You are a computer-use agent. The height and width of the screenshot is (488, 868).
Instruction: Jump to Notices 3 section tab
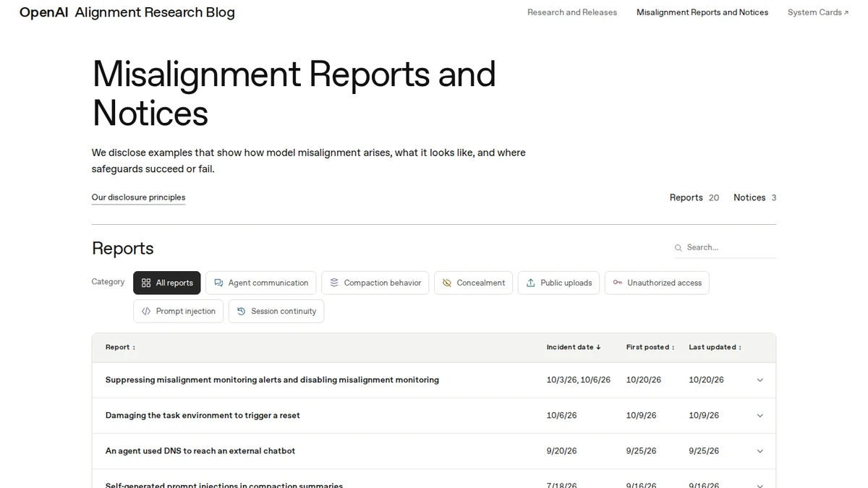[755, 197]
